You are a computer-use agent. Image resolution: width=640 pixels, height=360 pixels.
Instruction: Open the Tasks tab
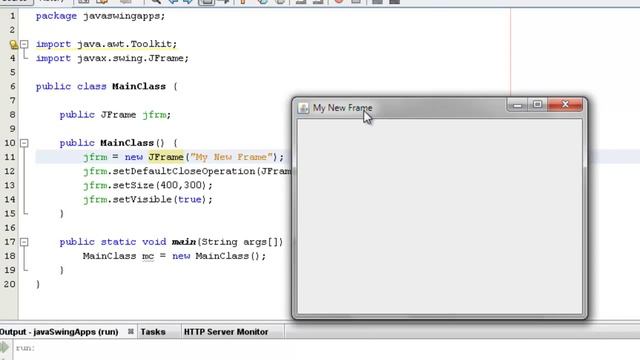point(153,332)
